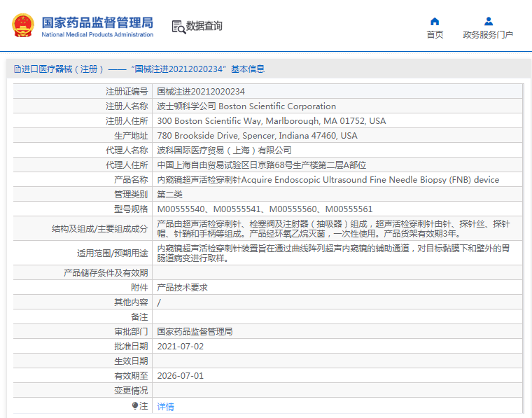
Task: Click the lightbulb icon beside 注
Action: (134, 405)
